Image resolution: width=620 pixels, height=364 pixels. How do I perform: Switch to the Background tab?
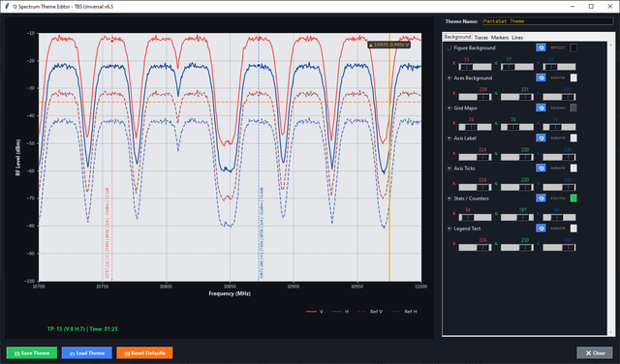[x=457, y=37]
